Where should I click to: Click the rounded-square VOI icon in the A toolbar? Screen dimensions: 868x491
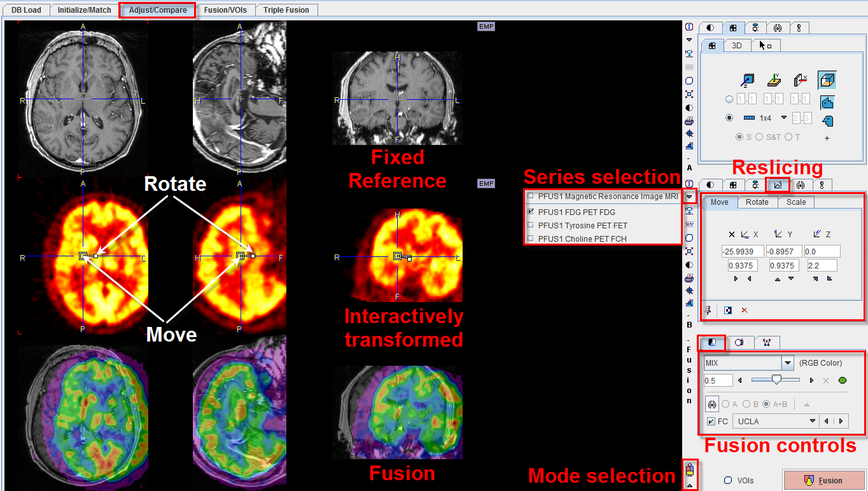(689, 81)
